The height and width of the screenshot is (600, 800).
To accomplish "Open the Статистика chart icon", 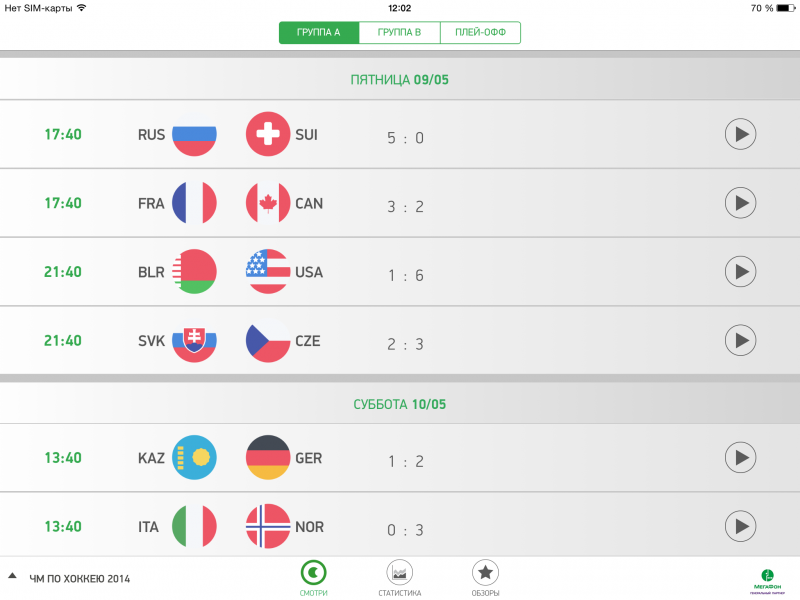I will point(400,573).
